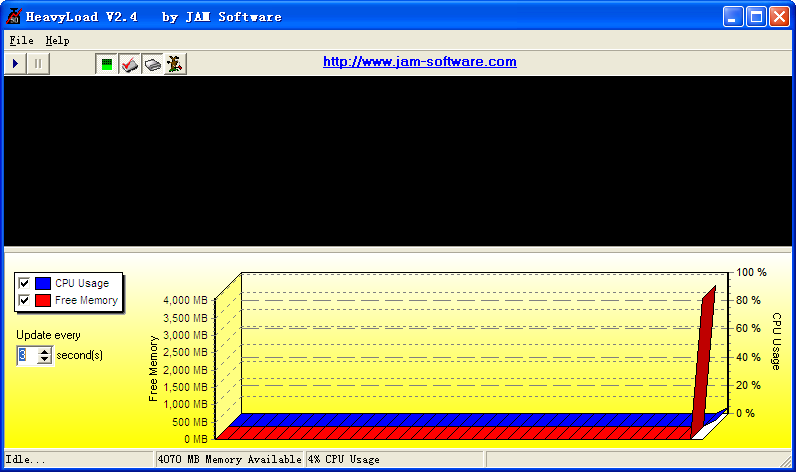The height and width of the screenshot is (472, 796).
Task: Click the 'Free Memory' legend label
Action: click(x=86, y=300)
